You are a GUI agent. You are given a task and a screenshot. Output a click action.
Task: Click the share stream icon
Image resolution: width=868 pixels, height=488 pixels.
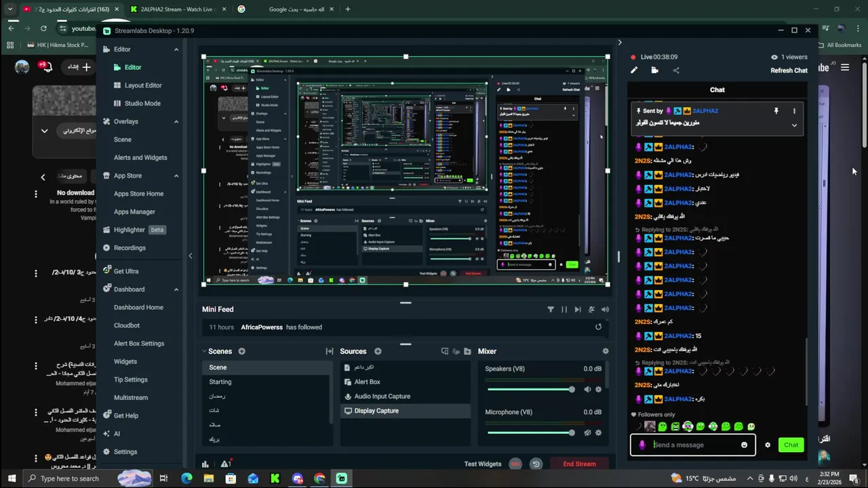pyautogui.click(x=675, y=70)
